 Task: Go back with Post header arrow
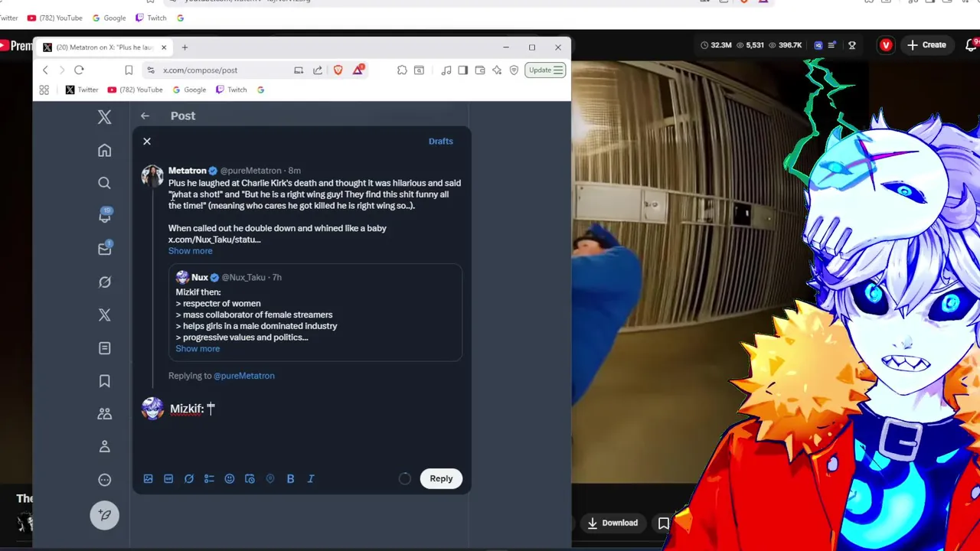145,116
